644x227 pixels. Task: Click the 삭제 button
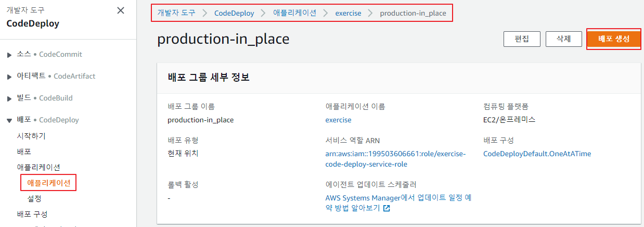pyautogui.click(x=564, y=39)
